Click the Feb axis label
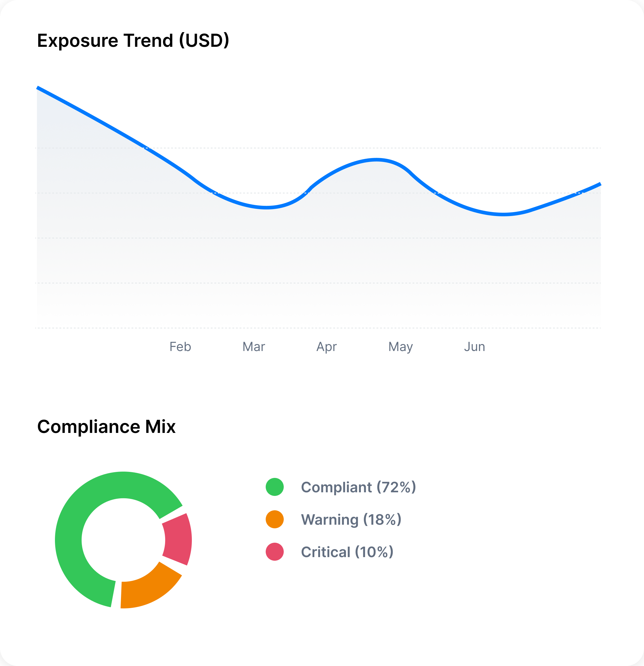644x666 pixels. 180,346
